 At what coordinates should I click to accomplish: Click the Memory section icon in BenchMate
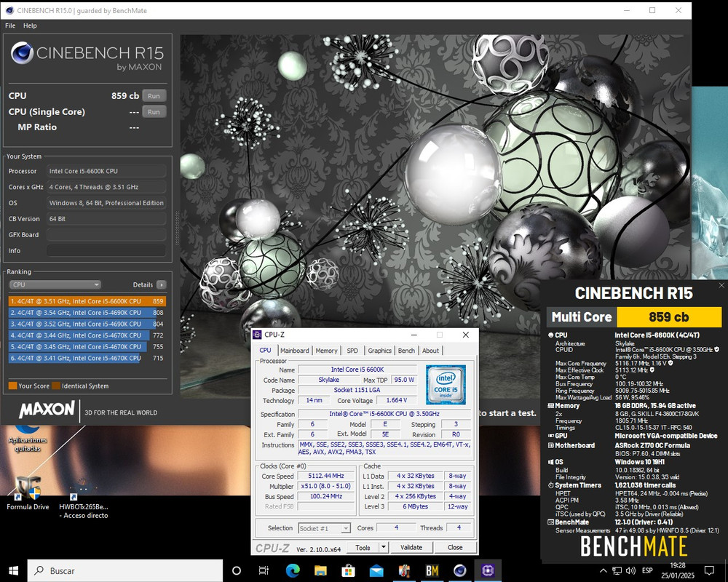point(551,406)
